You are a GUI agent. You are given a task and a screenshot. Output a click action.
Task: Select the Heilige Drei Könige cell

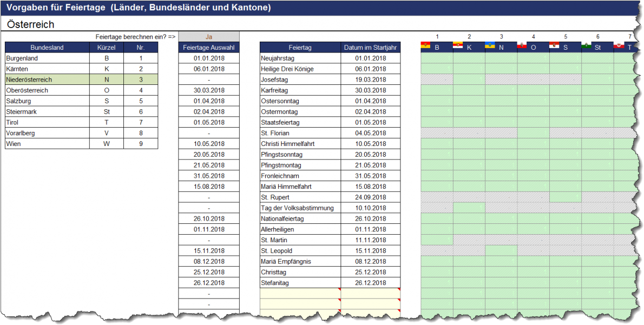coord(300,69)
